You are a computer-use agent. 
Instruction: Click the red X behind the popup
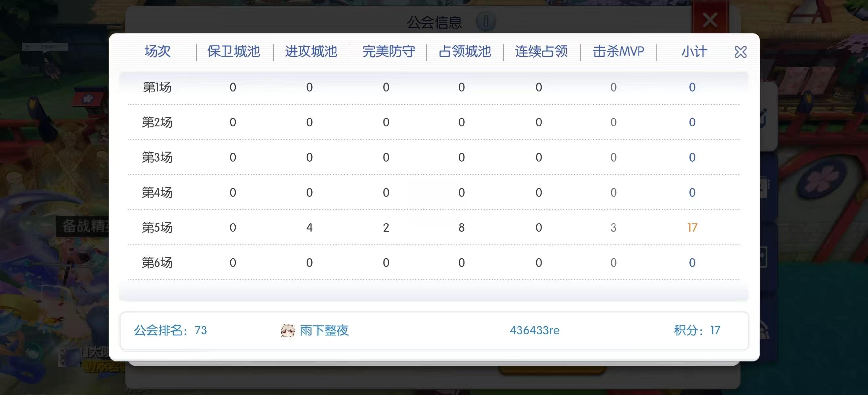710,19
